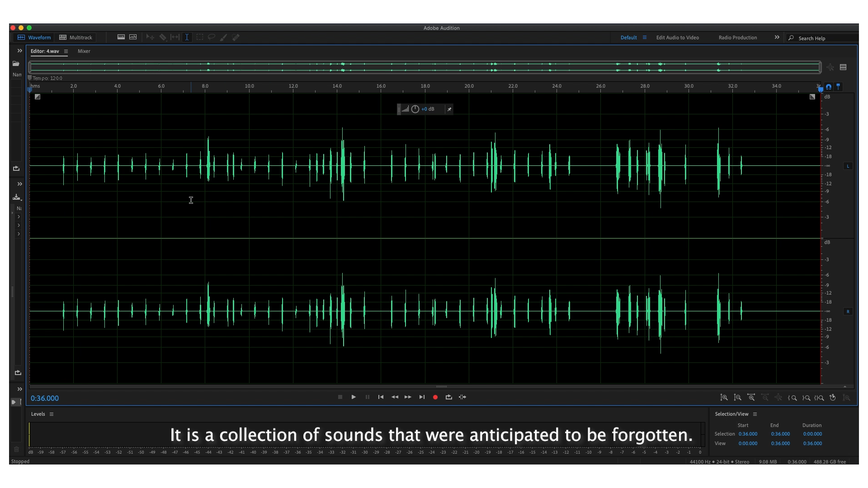This screenshot has height=488, width=868.
Task: Adjust the HUD +0 dB volume knob
Action: click(415, 109)
